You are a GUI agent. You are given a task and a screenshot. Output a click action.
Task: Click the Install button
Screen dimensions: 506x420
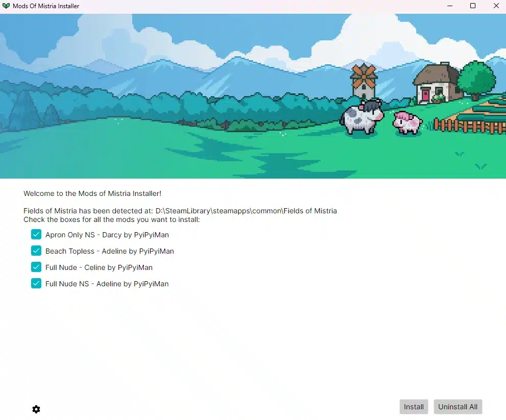(x=414, y=407)
